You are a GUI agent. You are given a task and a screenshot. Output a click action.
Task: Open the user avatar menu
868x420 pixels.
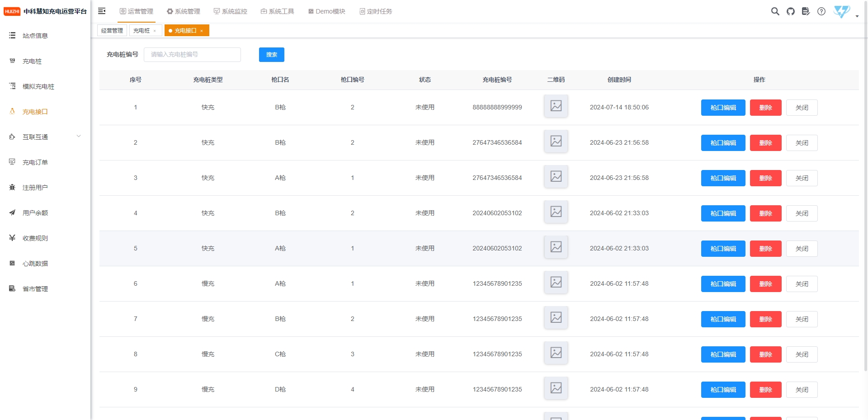click(x=842, y=11)
